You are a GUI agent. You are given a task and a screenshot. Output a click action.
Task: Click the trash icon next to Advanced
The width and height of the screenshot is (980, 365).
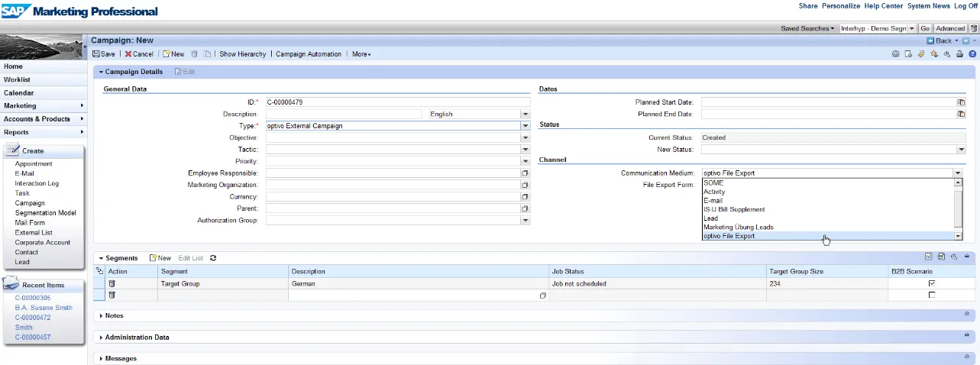click(974, 28)
